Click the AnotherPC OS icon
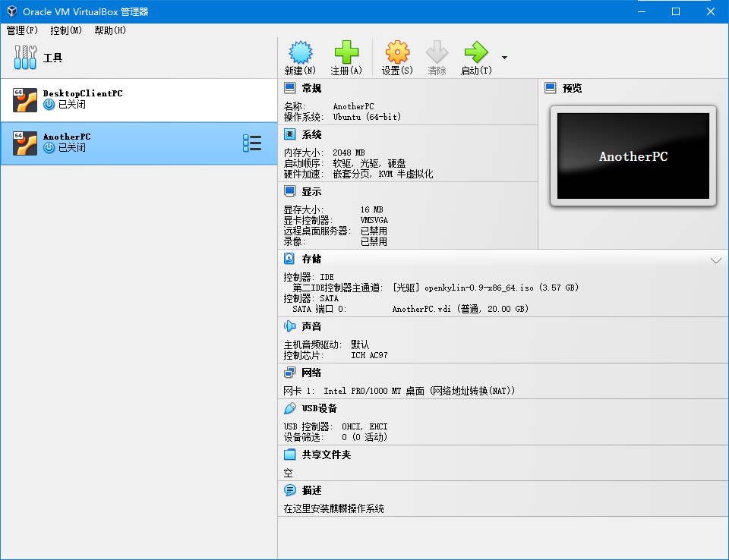The width and height of the screenshot is (729, 560). [x=24, y=143]
